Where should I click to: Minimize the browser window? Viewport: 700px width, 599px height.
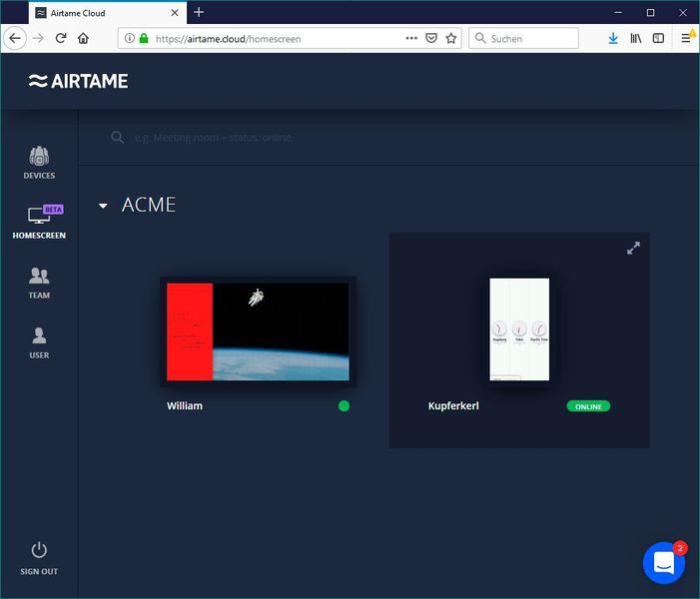click(618, 13)
